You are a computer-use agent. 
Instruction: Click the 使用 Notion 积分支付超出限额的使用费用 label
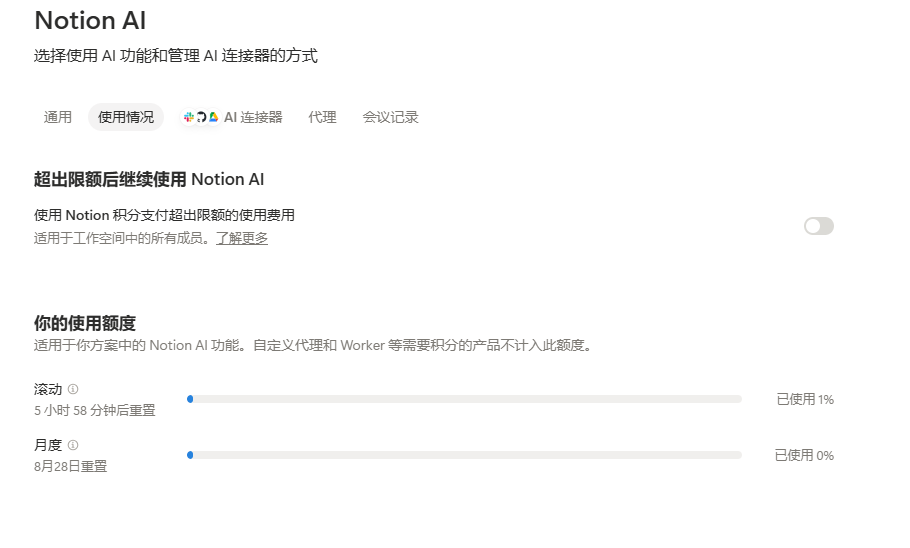click(164, 215)
